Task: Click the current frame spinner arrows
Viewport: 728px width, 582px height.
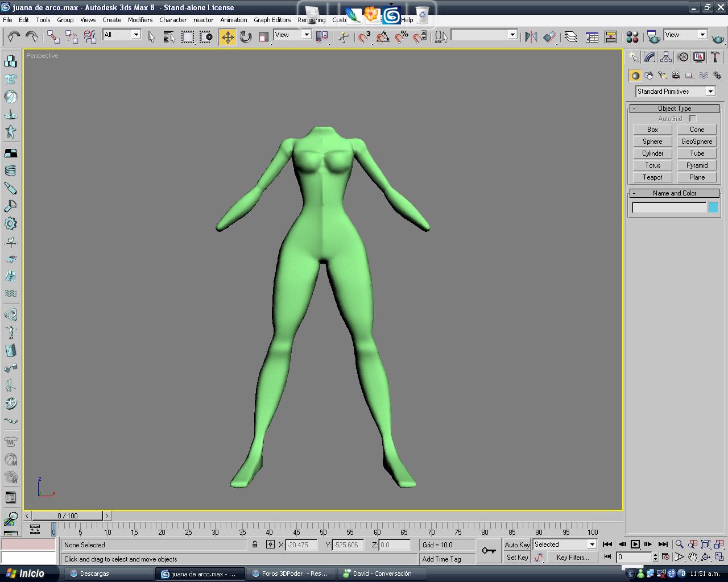Action: pos(655,557)
